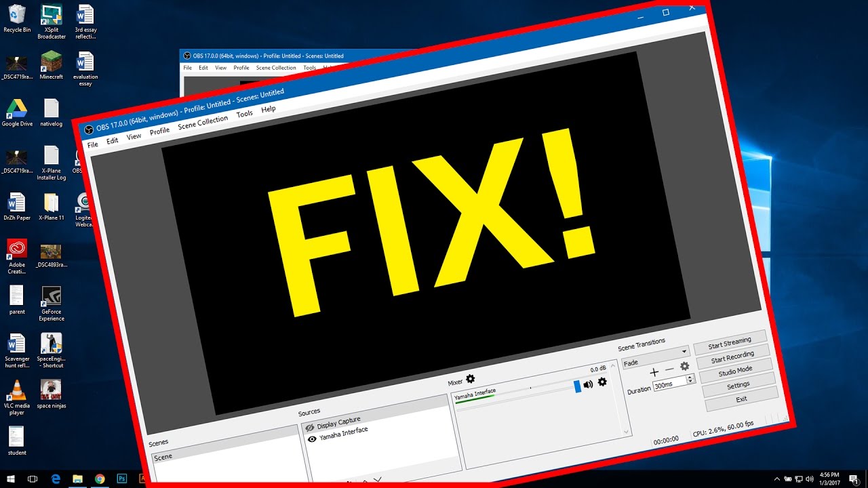The width and height of the screenshot is (868, 488).
Task: Open Task View on the taskbar
Action: [x=33, y=479]
